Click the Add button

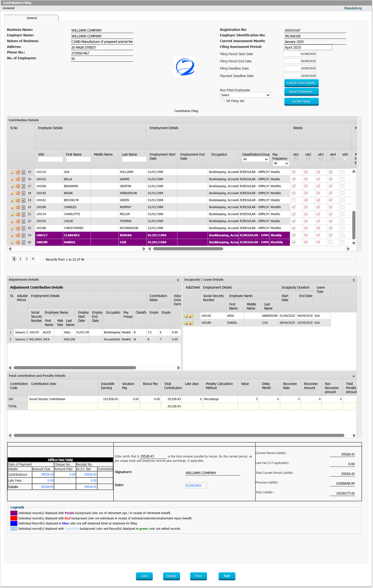[144, 576]
